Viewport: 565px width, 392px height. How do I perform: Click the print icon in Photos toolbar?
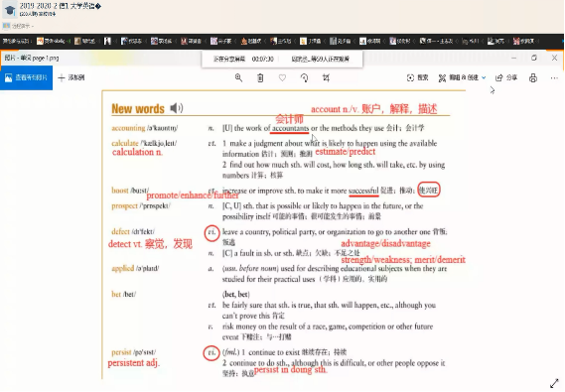(x=533, y=77)
